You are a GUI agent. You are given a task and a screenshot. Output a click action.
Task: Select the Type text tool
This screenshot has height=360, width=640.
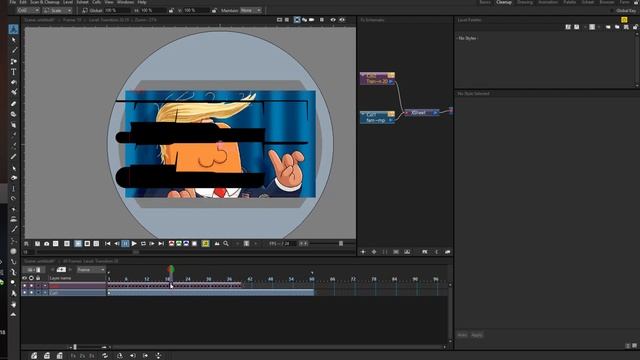coord(13,72)
